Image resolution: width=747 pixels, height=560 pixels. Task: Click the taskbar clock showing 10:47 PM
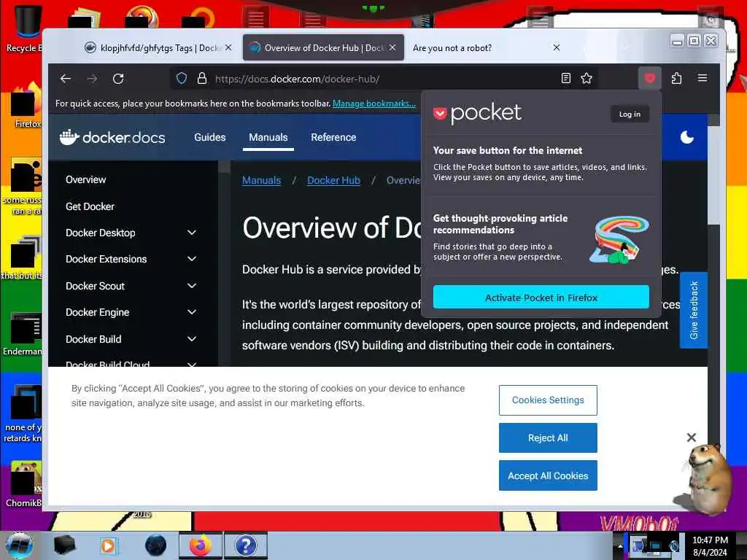pos(710,546)
